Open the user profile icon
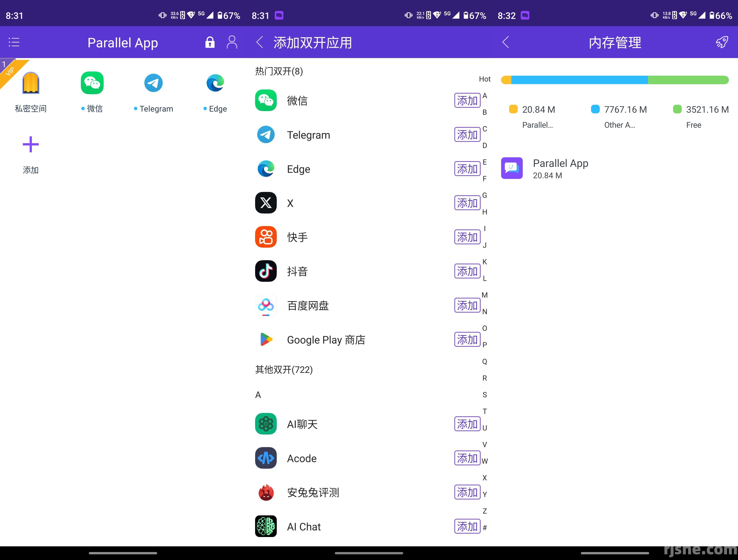The image size is (738, 560). point(232,42)
